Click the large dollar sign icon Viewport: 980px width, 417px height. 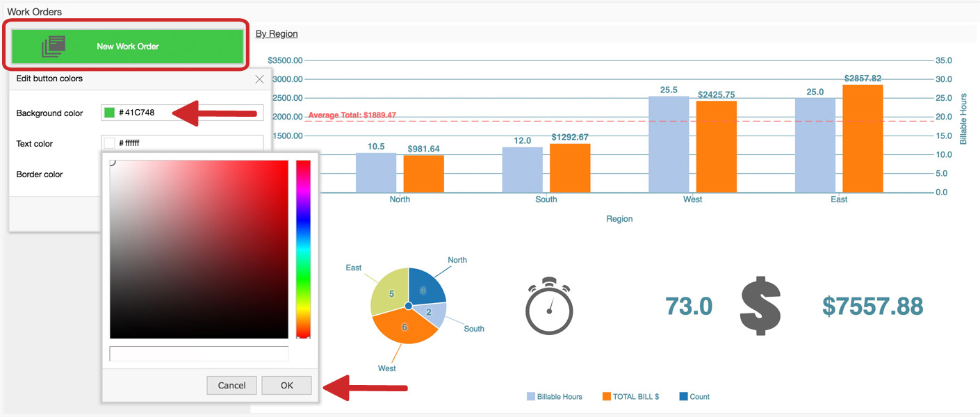(760, 306)
